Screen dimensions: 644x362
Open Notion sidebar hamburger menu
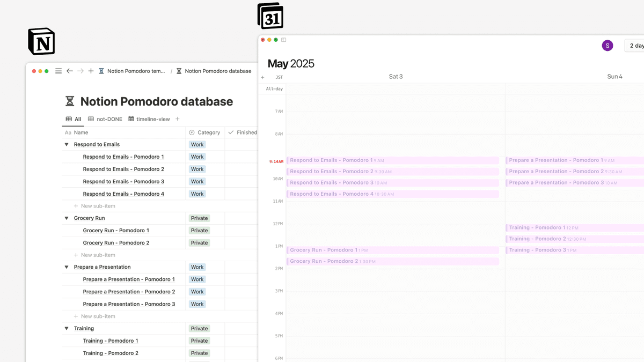(58, 71)
